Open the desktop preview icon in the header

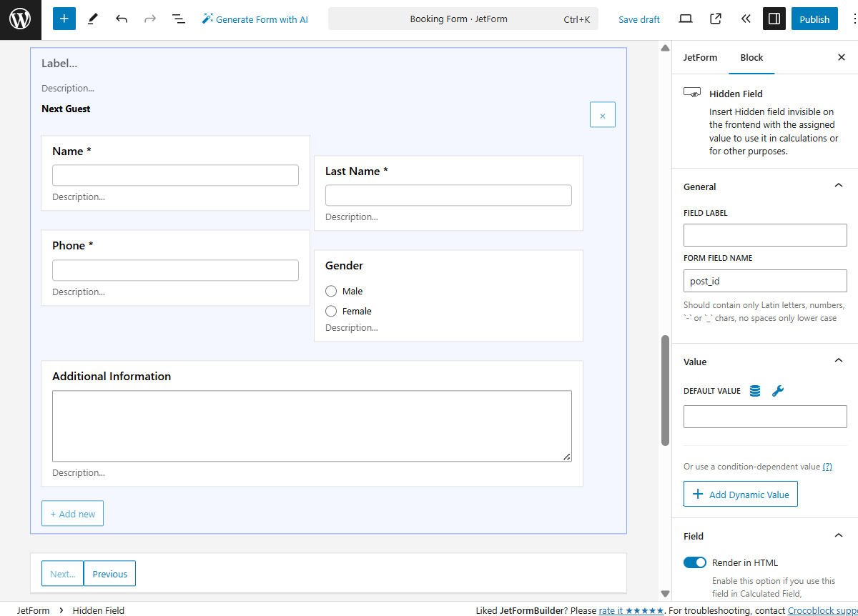click(685, 19)
